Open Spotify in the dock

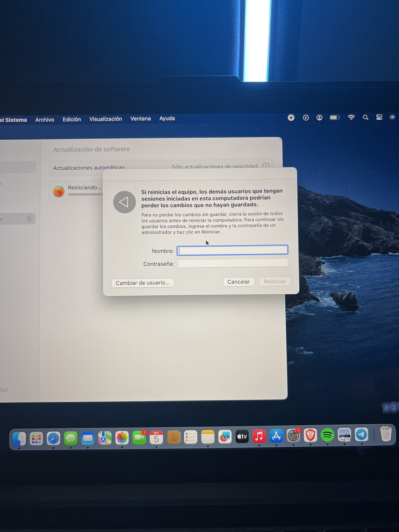pyautogui.click(x=327, y=435)
